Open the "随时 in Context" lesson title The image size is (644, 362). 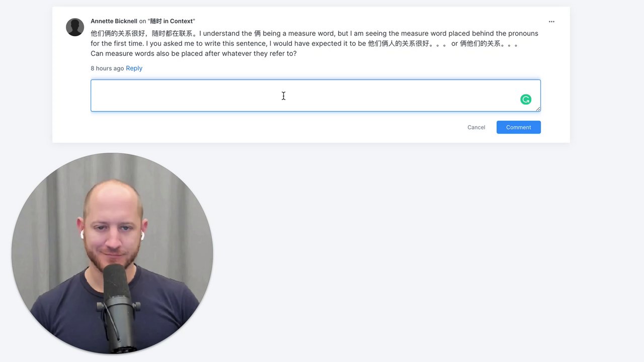[172, 21]
